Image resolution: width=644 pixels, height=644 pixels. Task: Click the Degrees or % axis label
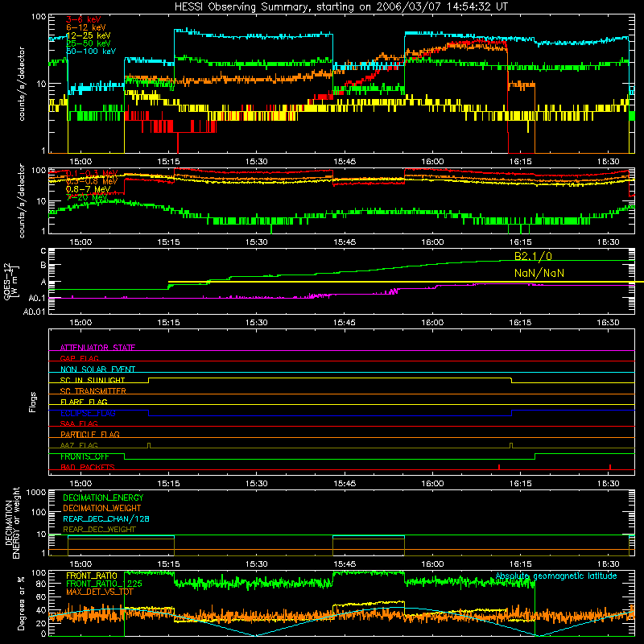click(x=21, y=603)
